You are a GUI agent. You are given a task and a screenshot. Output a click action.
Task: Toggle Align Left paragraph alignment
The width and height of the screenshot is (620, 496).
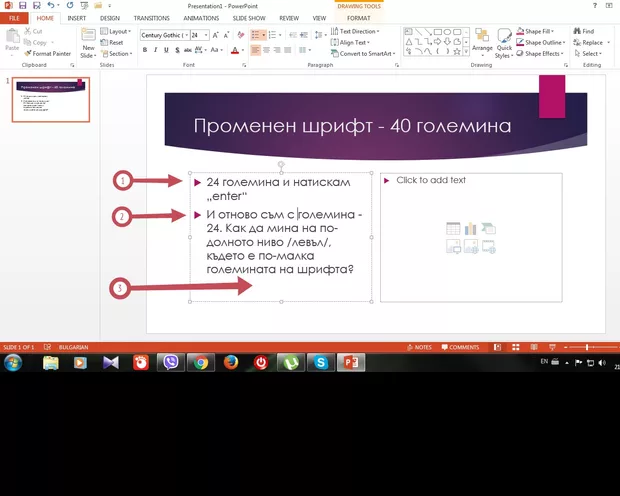point(255,50)
